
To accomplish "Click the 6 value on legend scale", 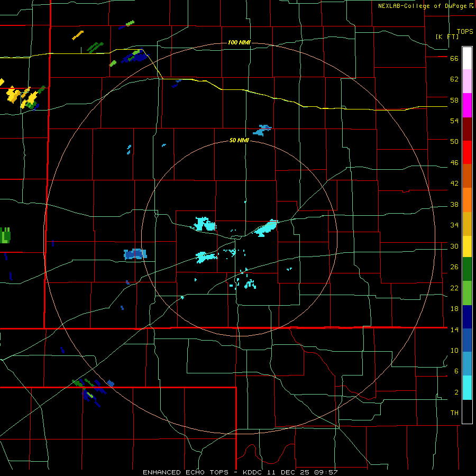I will (456, 371).
